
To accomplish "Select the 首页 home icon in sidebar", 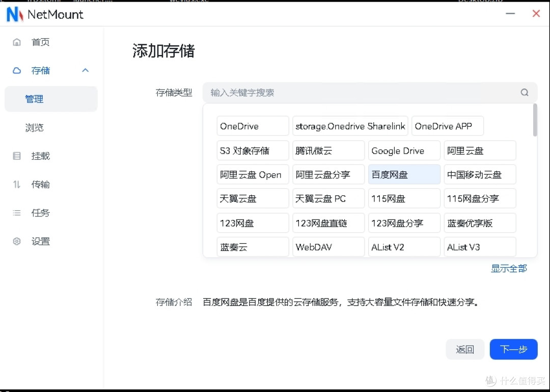I will tap(17, 42).
